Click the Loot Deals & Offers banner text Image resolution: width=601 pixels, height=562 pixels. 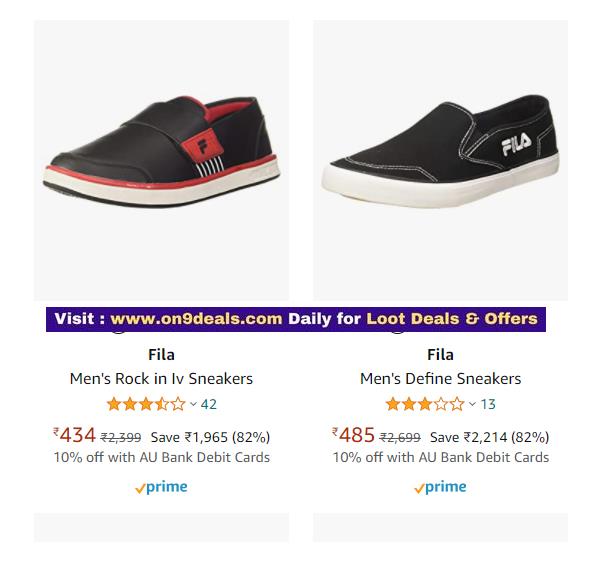pos(452,319)
